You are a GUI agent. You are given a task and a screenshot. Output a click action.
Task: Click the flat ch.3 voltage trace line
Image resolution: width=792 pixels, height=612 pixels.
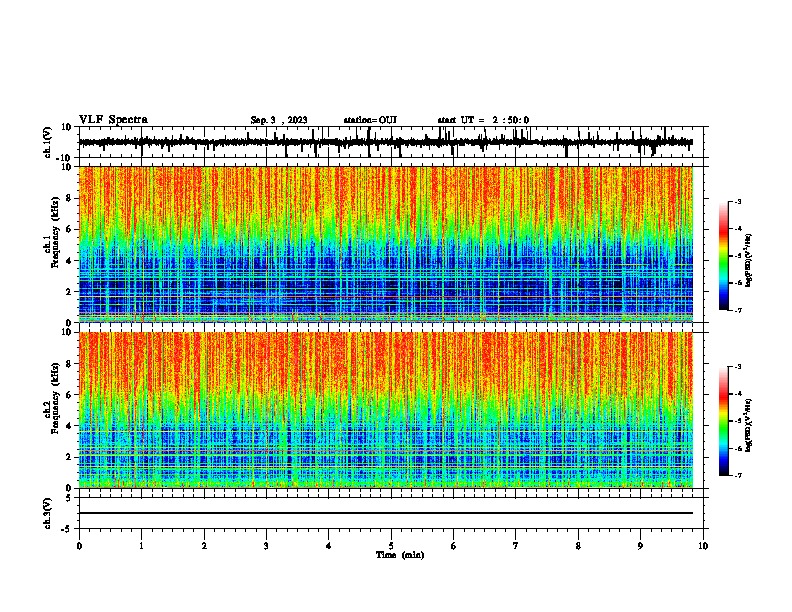tap(385, 513)
